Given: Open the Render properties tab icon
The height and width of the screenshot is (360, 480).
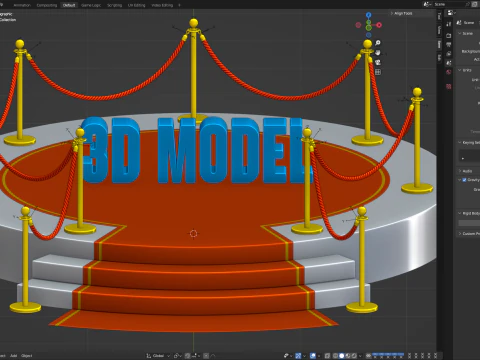Looking at the screenshot, I should (x=449, y=35).
